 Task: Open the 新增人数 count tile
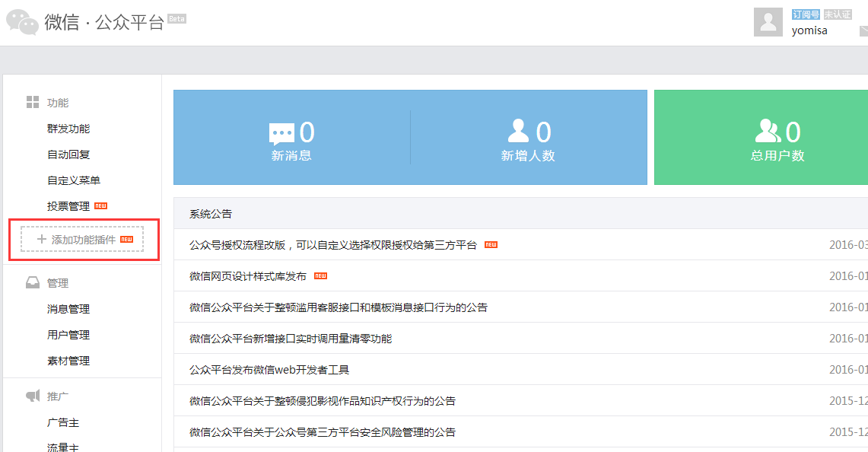[x=528, y=138]
